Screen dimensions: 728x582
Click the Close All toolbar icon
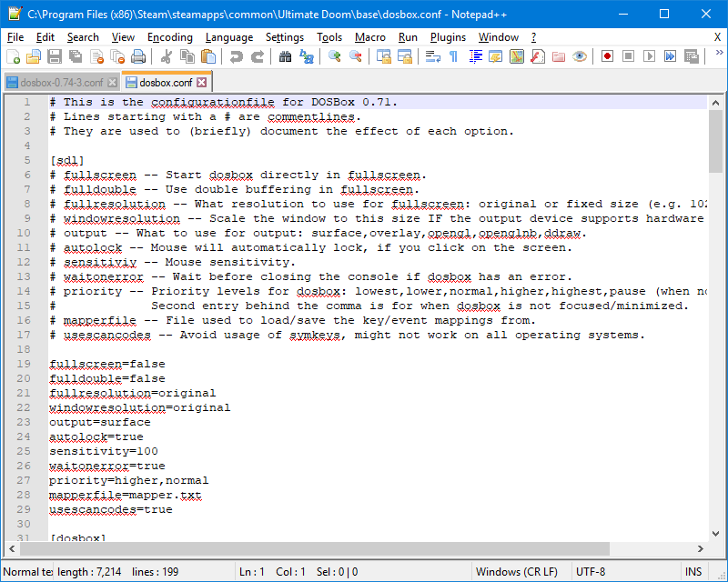point(117,56)
